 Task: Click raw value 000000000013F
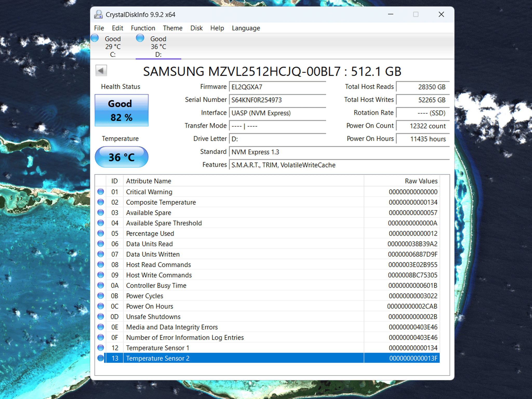413,358
